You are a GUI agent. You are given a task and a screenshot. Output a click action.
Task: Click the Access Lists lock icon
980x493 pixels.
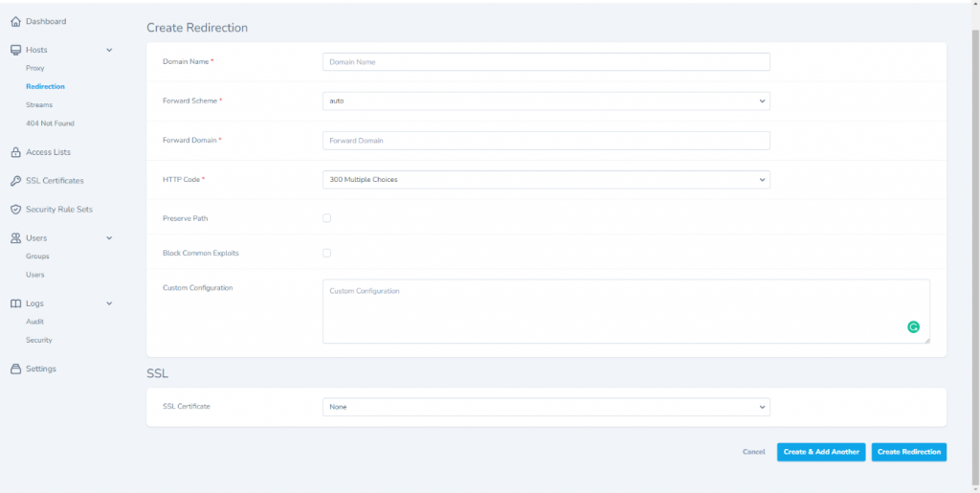(x=15, y=152)
